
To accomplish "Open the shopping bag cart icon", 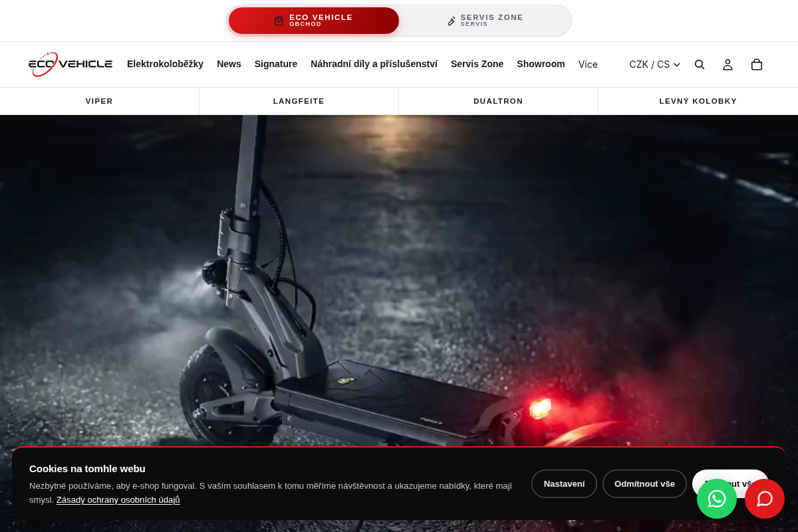I will coord(757,65).
